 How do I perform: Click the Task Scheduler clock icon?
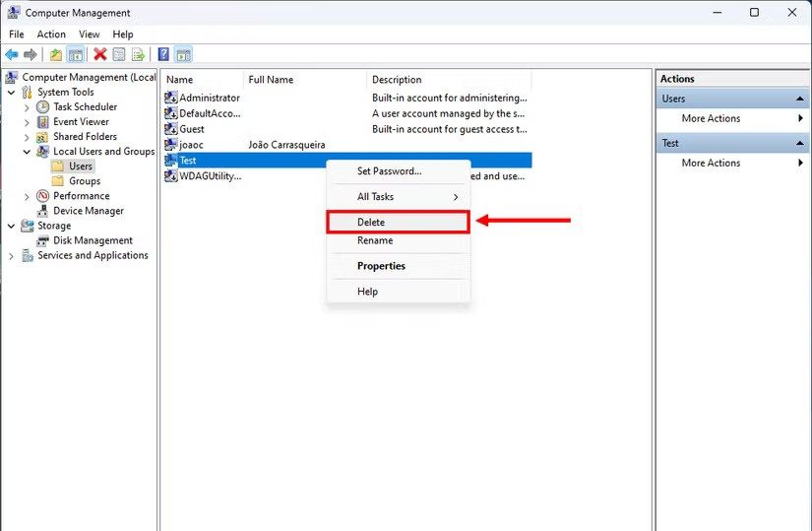[43, 106]
